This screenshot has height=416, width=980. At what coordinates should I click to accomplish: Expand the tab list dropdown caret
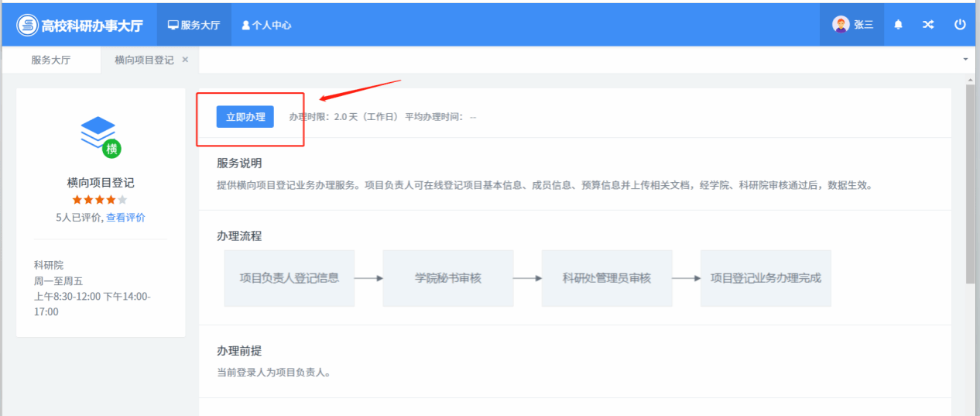[965, 60]
